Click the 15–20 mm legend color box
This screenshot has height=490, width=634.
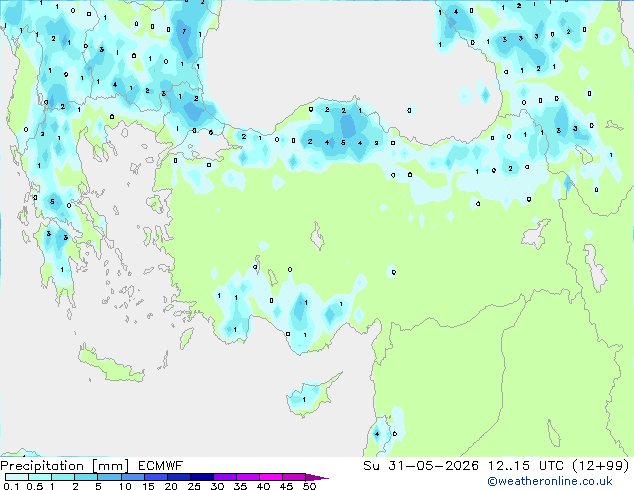tap(156, 477)
